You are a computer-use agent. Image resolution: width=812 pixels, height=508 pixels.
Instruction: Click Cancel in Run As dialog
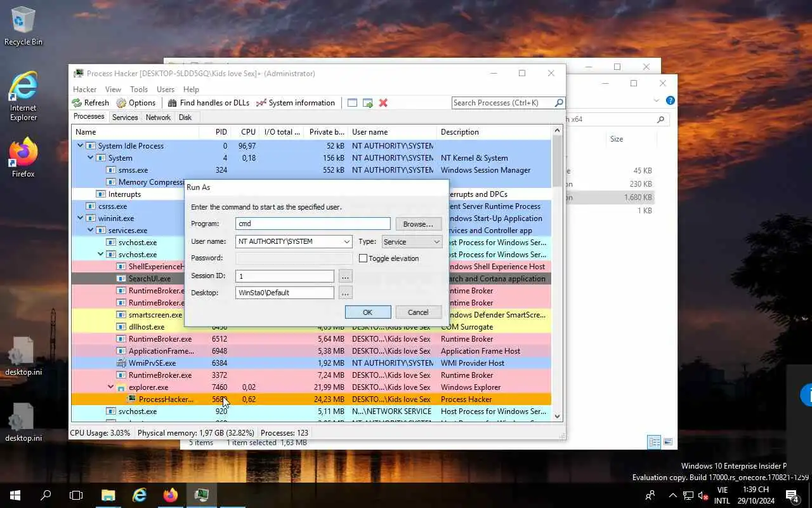[x=418, y=312]
